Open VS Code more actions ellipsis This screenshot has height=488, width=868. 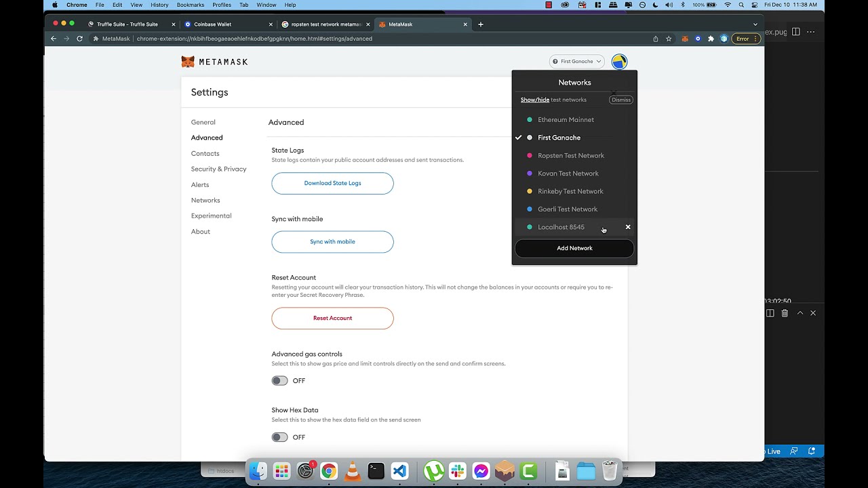811,32
